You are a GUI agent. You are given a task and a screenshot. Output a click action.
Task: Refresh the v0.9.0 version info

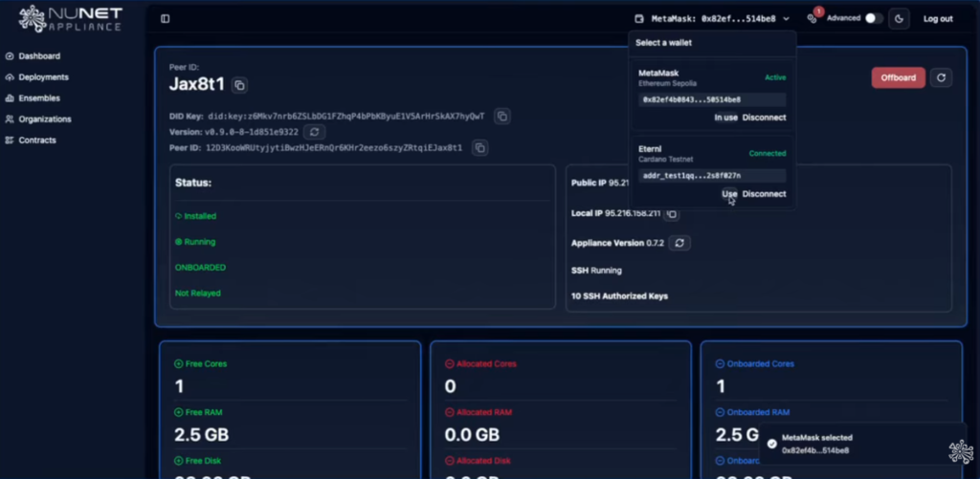coord(314,132)
